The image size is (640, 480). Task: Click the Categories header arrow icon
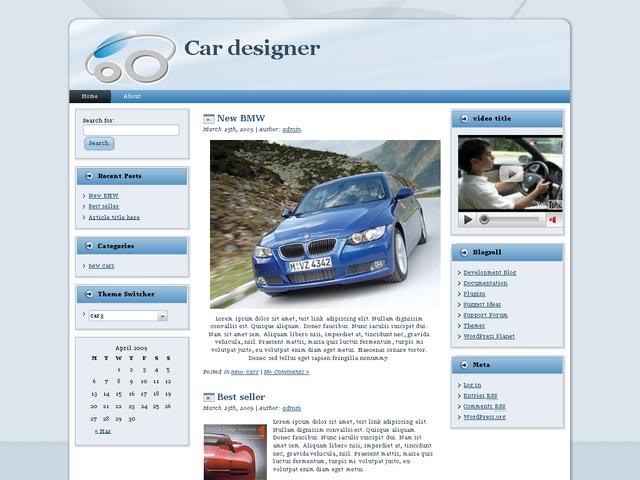(x=89, y=246)
